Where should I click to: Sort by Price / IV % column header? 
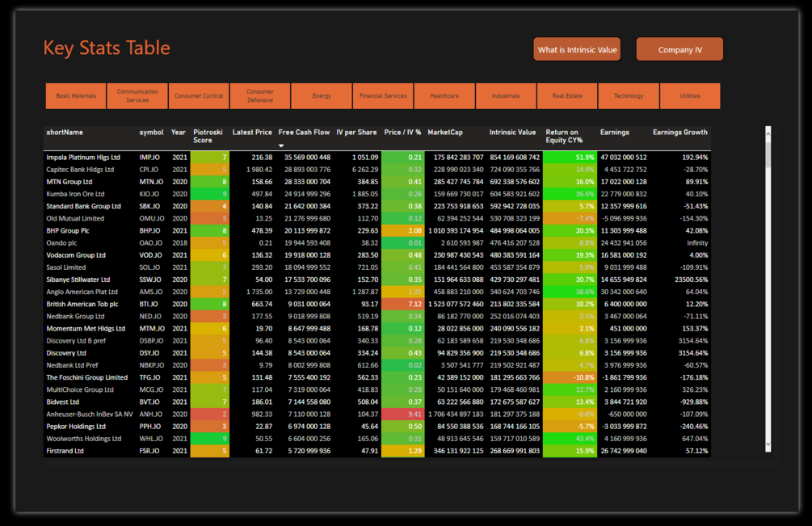pyautogui.click(x=402, y=133)
